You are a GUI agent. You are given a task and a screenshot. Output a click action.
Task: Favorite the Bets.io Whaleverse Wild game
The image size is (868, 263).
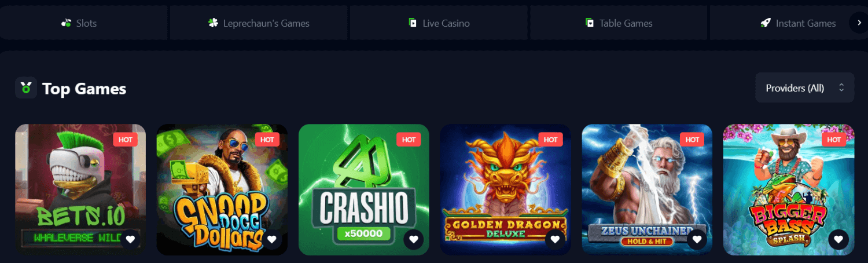pos(130,239)
